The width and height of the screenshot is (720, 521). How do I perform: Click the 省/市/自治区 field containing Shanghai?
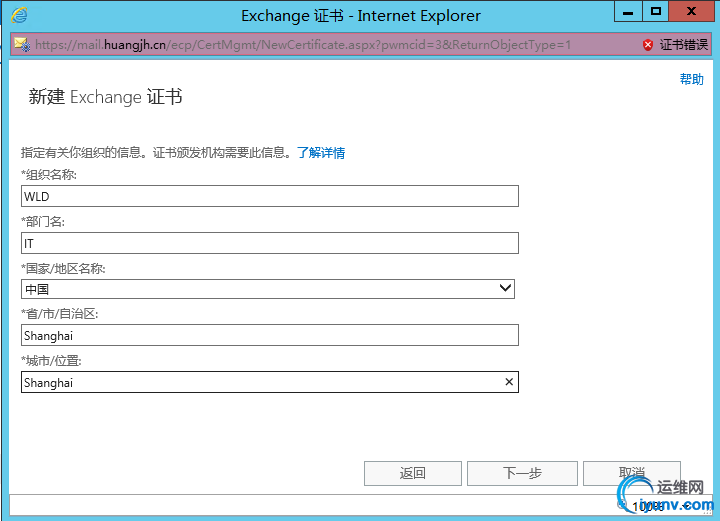tap(270, 335)
